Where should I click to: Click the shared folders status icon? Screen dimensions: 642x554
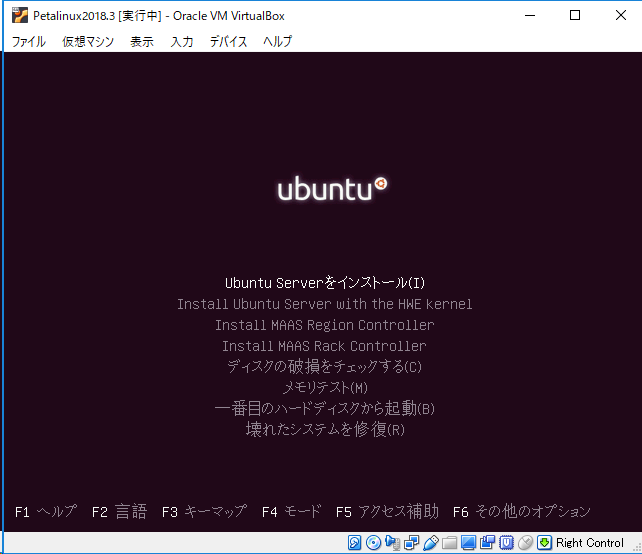[x=450, y=543]
